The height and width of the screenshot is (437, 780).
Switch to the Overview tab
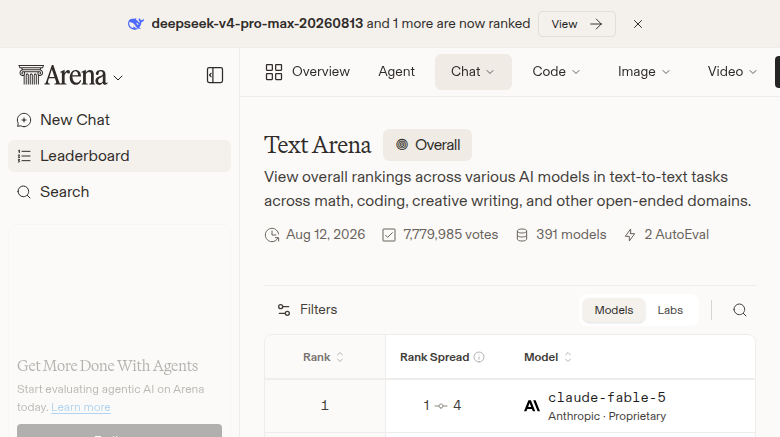point(307,72)
